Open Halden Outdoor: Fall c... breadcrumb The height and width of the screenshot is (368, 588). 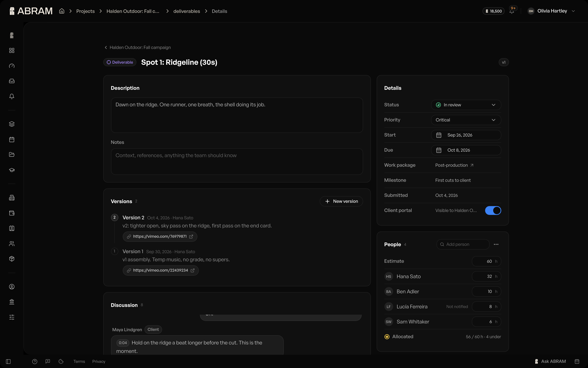[x=133, y=11]
